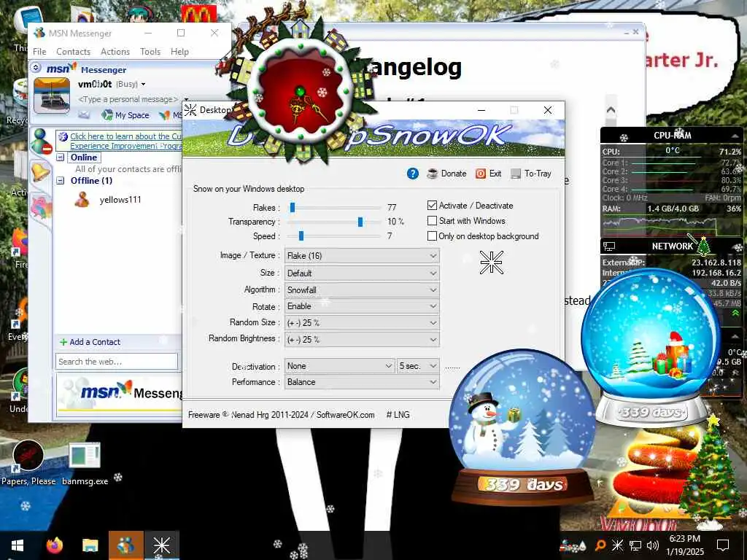Open the Deactivation None dropdown
747x560 pixels.
339,366
